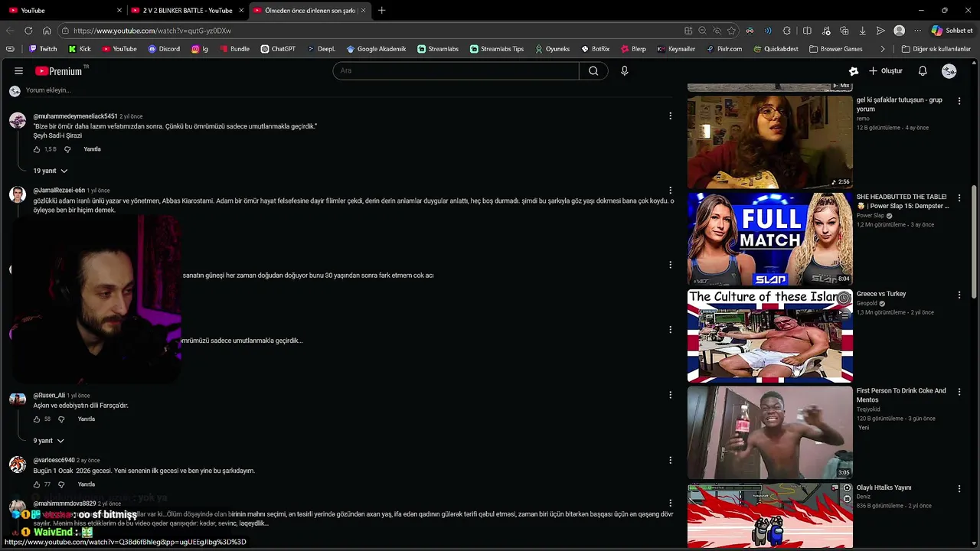Open gel ki şafaklar tutuşsun video thumbnail
This screenshot has height=551, width=980.
769,142
